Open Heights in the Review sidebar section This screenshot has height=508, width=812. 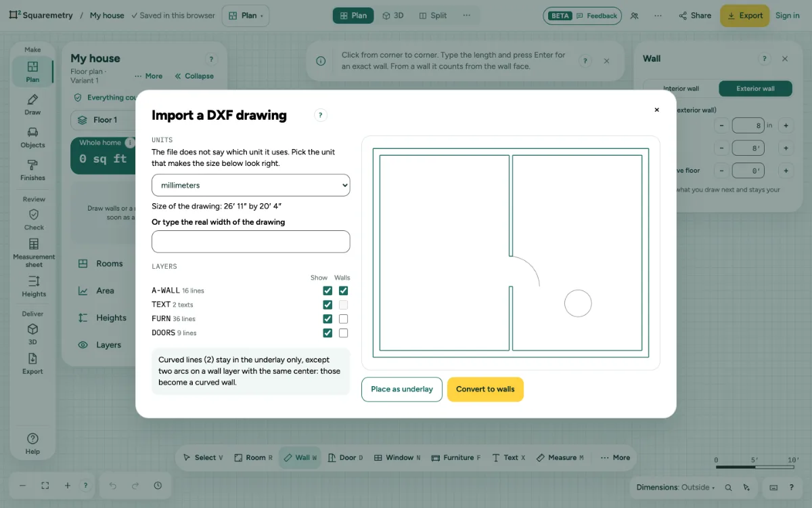pyautogui.click(x=34, y=287)
